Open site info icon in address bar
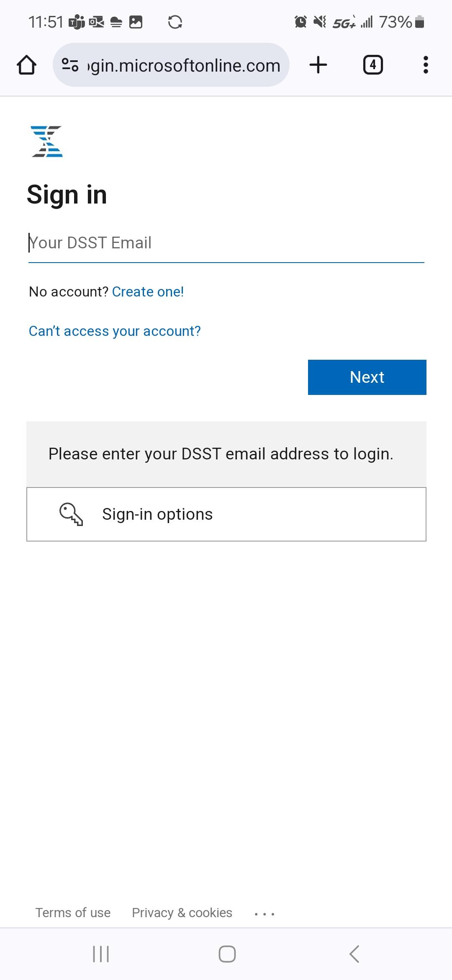 tap(70, 65)
